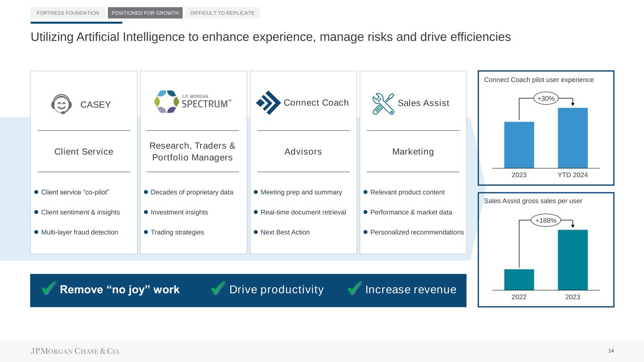The height and width of the screenshot is (362, 644).
Task: Select the Difficult to Replicate tab
Action: pyautogui.click(x=222, y=13)
